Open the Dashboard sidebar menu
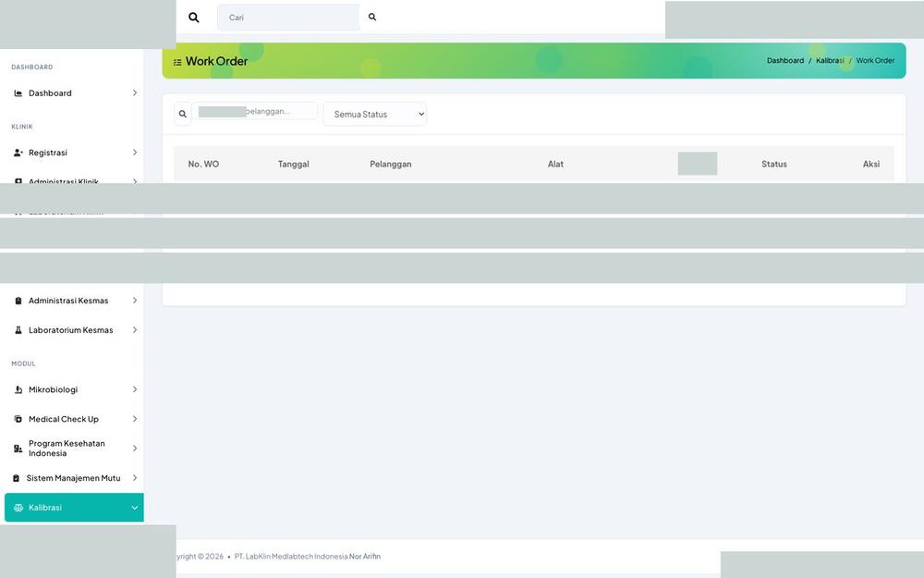Viewport: 924px width, 578px height. click(74, 93)
